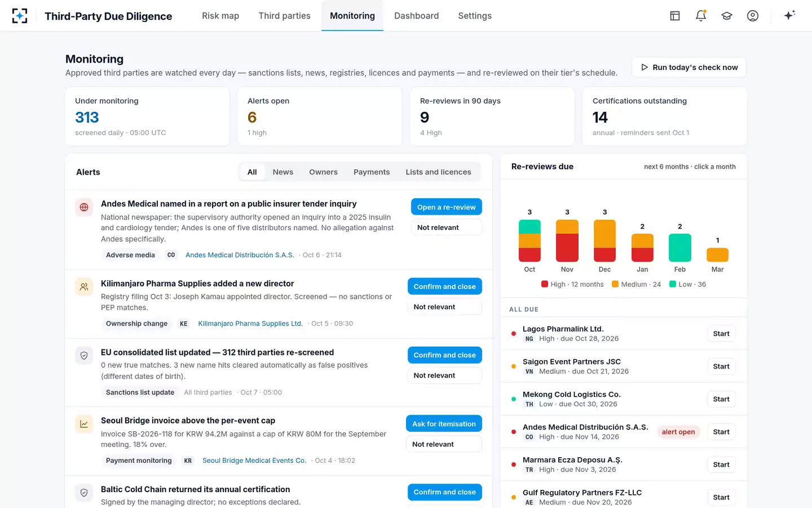The image size is (812, 508).
Task: Start re-review for Lagos Pharmalink Ltd.
Action: 721,334
